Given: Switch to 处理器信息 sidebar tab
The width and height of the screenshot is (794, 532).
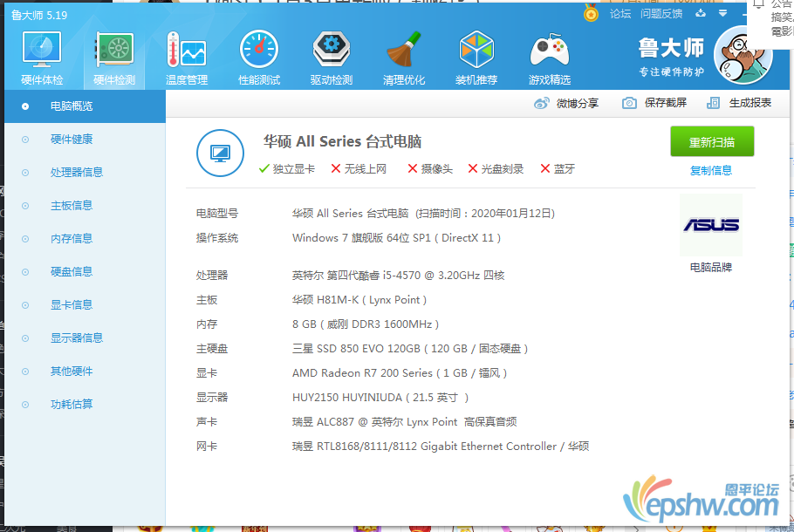Looking at the screenshot, I should pos(86,173).
